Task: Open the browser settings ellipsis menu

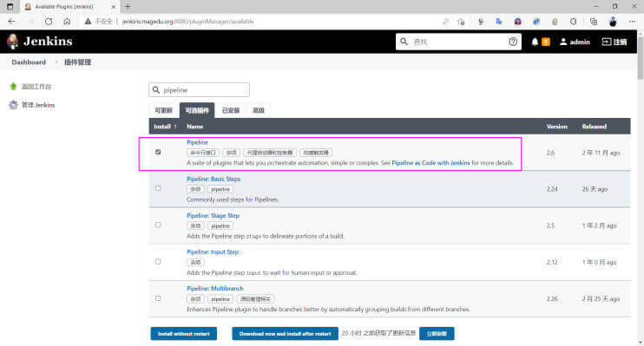Action: (x=632, y=22)
